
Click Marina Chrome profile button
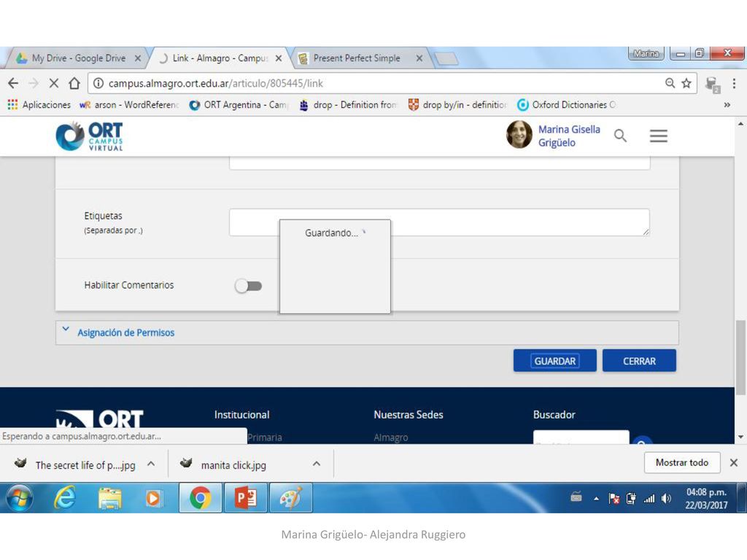coord(646,53)
